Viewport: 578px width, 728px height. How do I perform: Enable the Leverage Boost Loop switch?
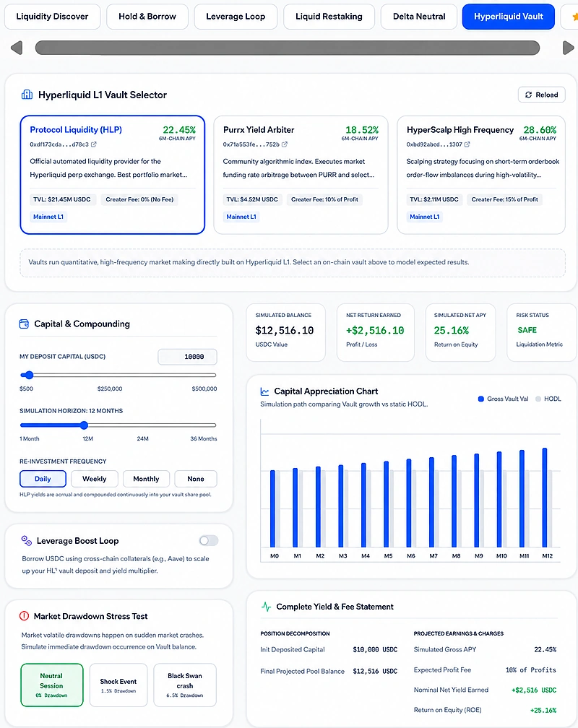209,540
